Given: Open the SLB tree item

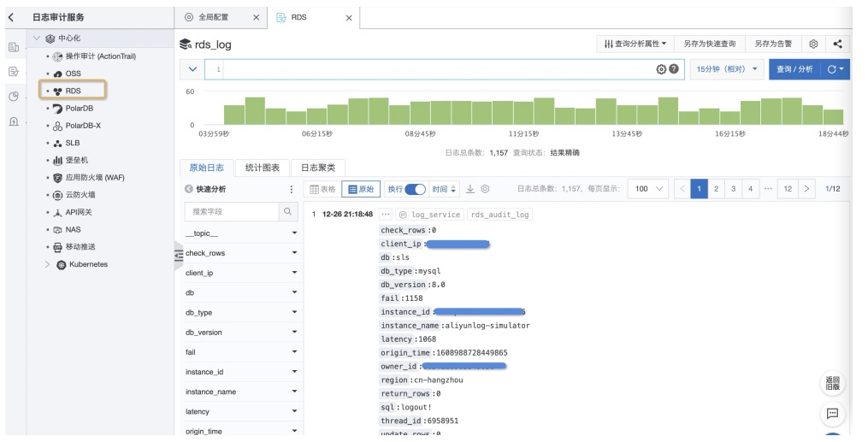Looking at the screenshot, I should 73,143.
